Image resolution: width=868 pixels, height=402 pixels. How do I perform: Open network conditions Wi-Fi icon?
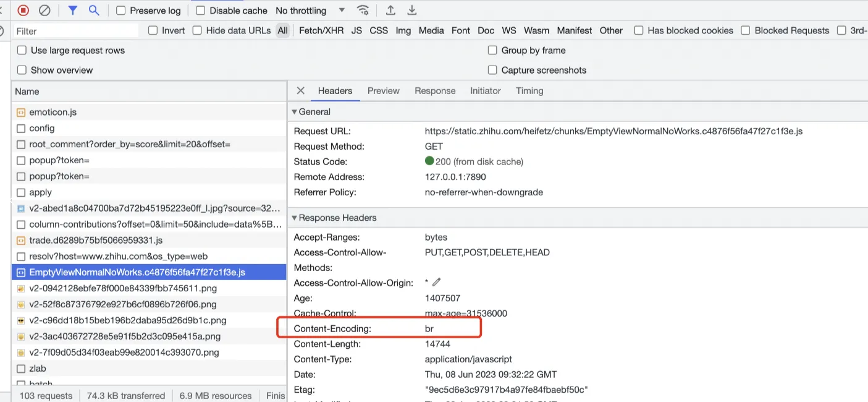coord(363,10)
